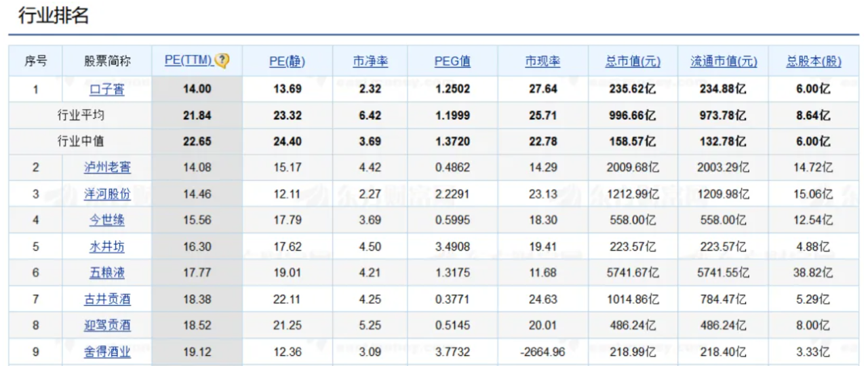Click industry average market cap 996.66亿
This screenshot has height=366, width=868.
(633, 115)
